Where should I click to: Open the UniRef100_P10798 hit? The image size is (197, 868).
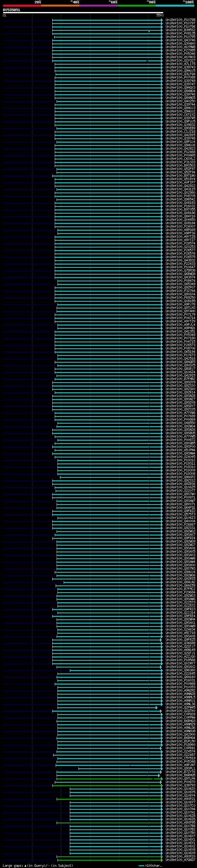(180, 20)
